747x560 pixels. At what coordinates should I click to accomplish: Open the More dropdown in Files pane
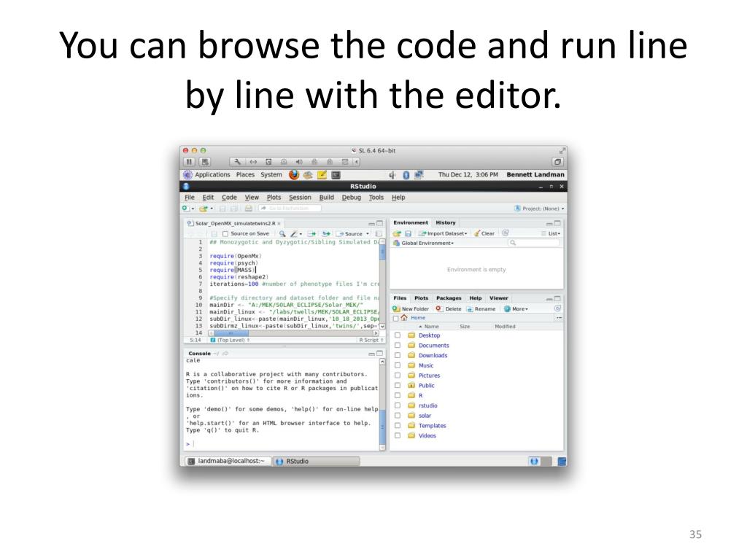(516, 308)
